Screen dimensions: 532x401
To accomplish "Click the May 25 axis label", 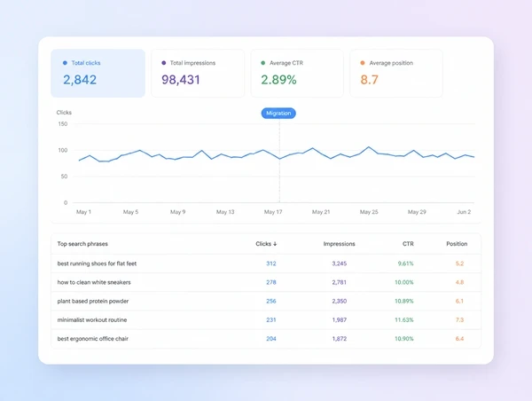I will pos(369,212).
